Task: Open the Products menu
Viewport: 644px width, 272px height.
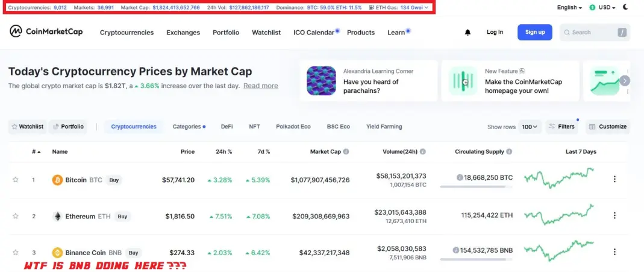Action: click(x=361, y=33)
